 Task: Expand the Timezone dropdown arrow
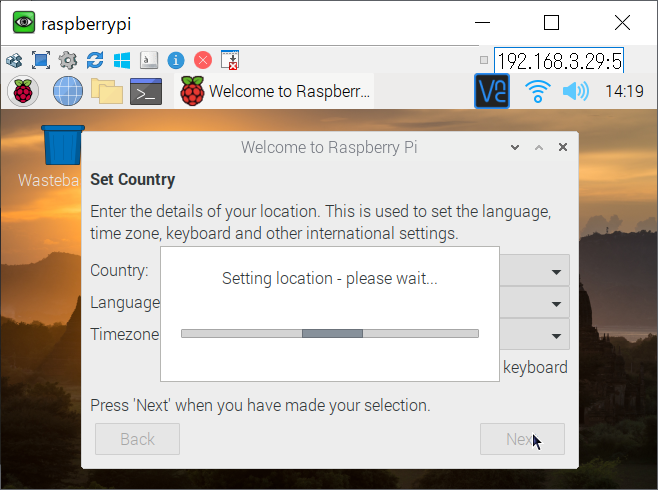pos(556,336)
